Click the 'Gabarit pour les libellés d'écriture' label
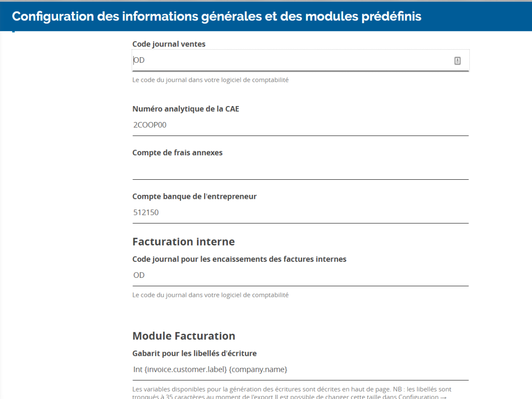 (194, 353)
